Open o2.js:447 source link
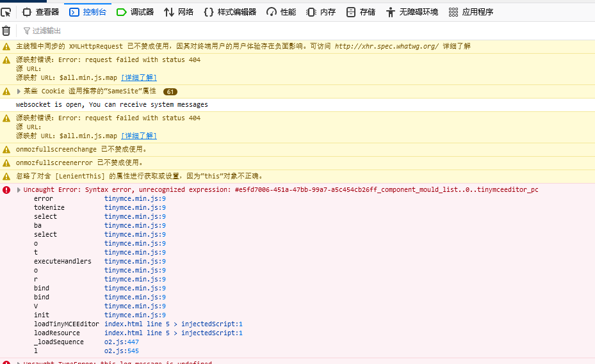This screenshot has height=364, width=595. point(122,342)
